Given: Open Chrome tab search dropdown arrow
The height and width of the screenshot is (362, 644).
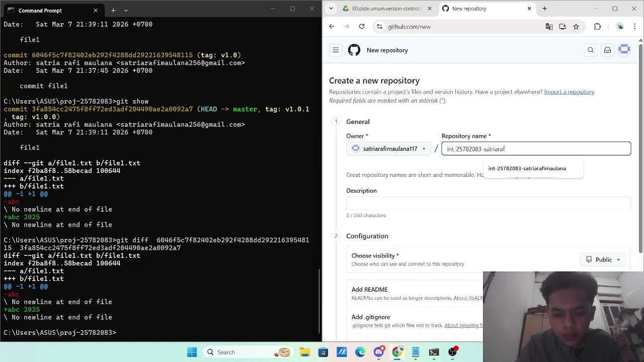Looking at the screenshot, I should (x=330, y=9).
